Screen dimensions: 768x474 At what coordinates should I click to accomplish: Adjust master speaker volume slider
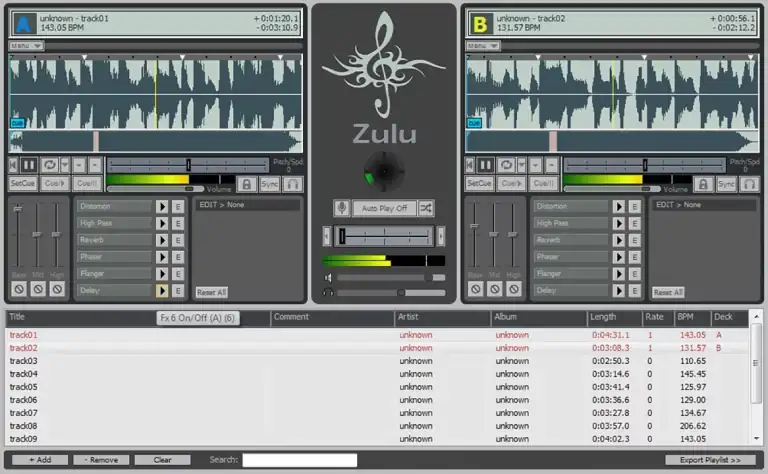tap(391, 278)
